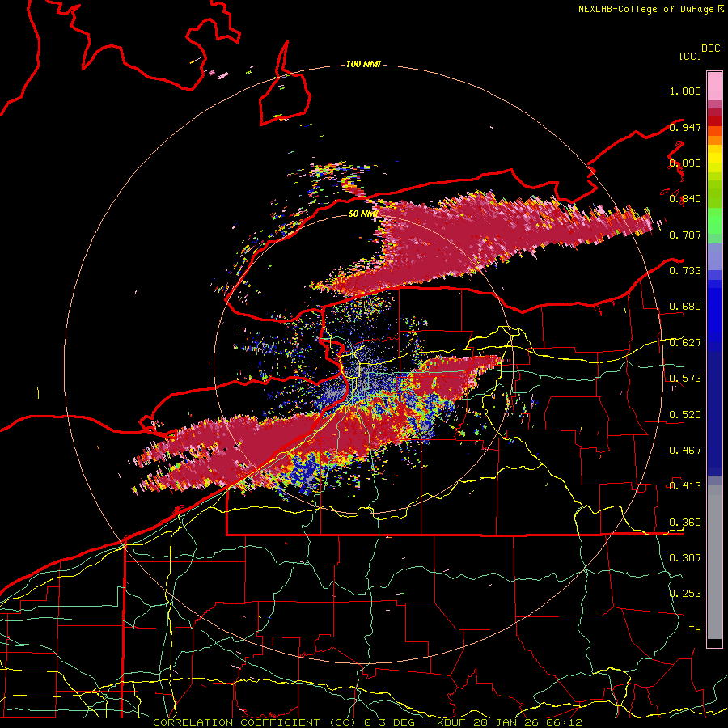Click the 0.253 value on the color scale
Image resolution: width=728 pixels, height=728 pixels.
pos(685,594)
